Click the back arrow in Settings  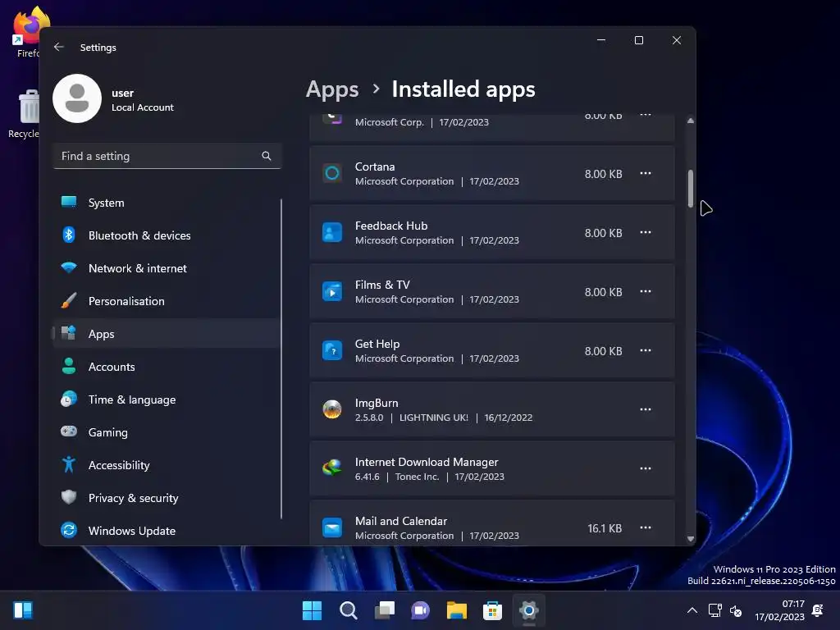point(59,47)
